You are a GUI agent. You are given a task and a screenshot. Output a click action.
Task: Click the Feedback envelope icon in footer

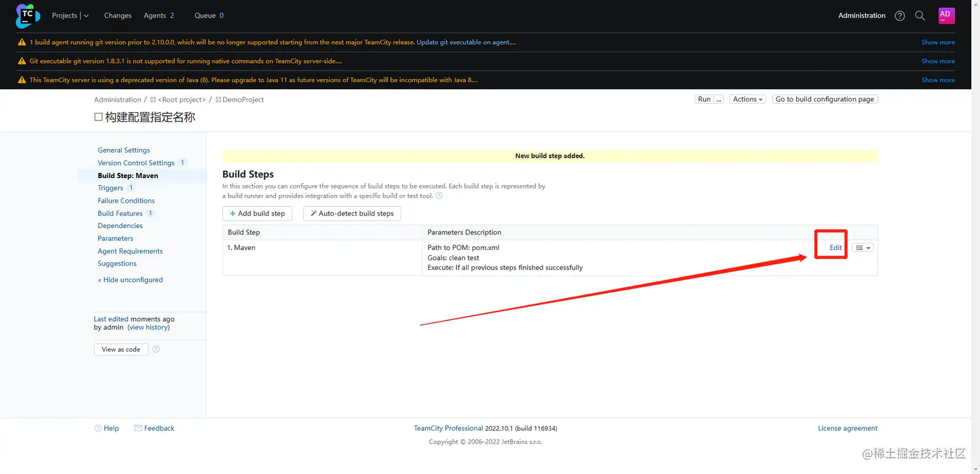[138, 428]
